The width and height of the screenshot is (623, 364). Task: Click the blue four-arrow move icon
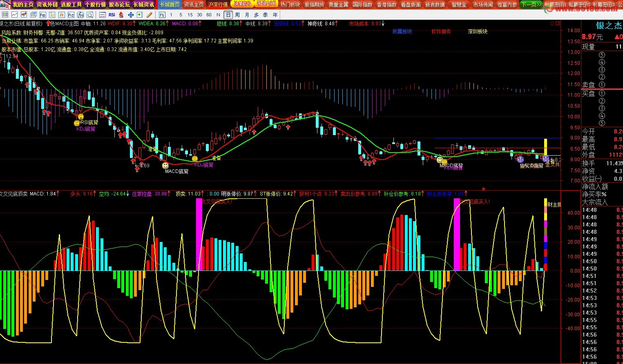coord(131,15)
